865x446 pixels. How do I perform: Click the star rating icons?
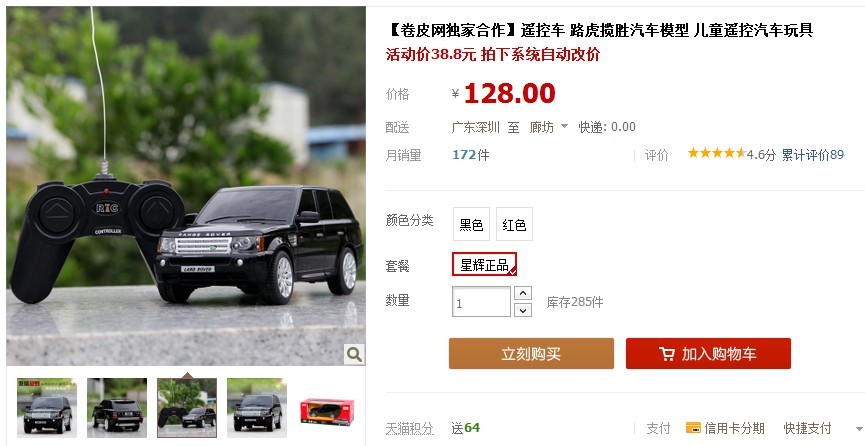point(717,153)
